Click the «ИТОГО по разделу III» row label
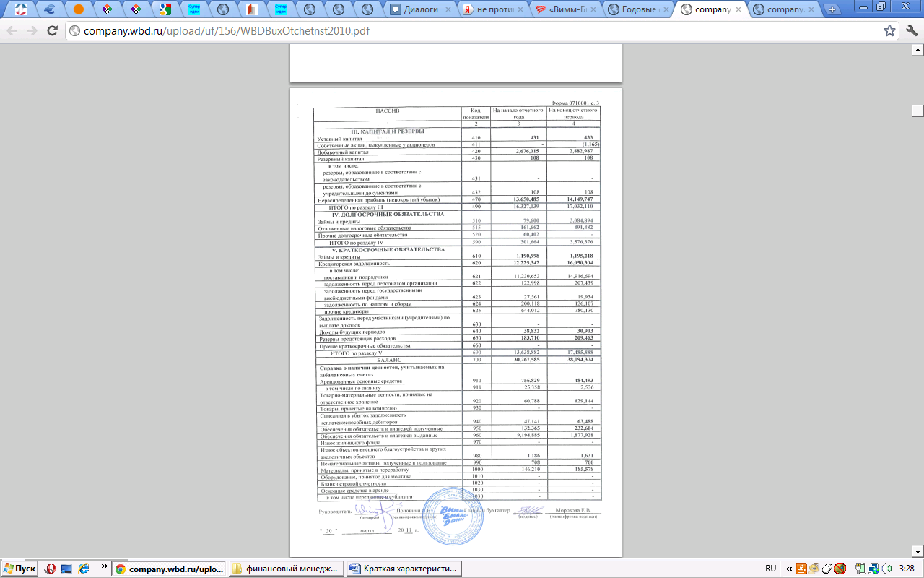The height and width of the screenshot is (578, 924). (x=355, y=207)
